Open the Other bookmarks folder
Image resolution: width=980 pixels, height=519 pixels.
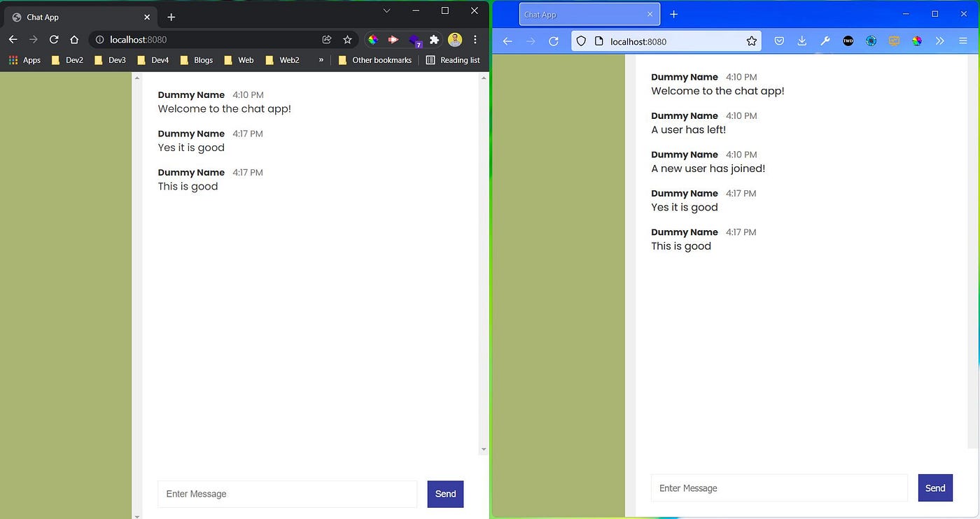374,60
